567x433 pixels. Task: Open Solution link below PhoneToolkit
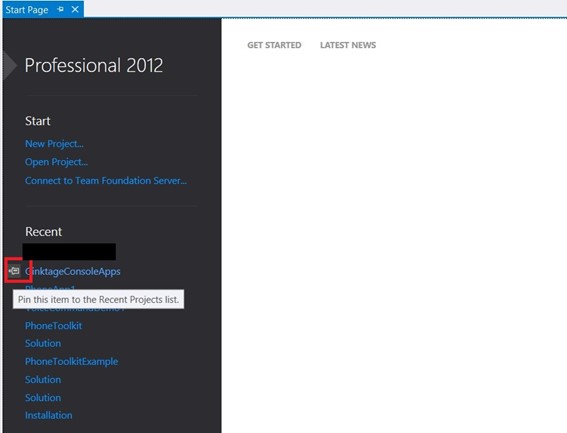click(x=43, y=343)
